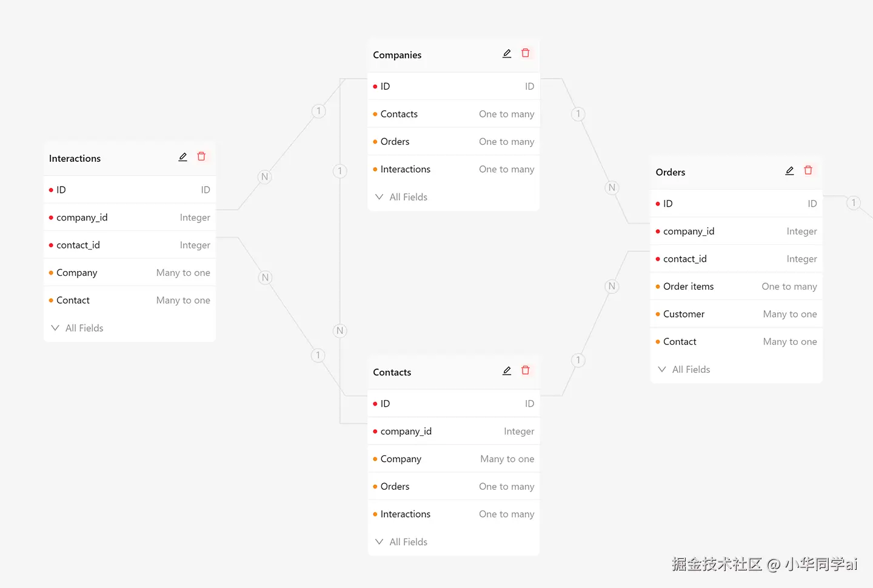Click the Interactions table header title
Image resolution: width=873 pixels, height=588 pixels.
coord(75,159)
